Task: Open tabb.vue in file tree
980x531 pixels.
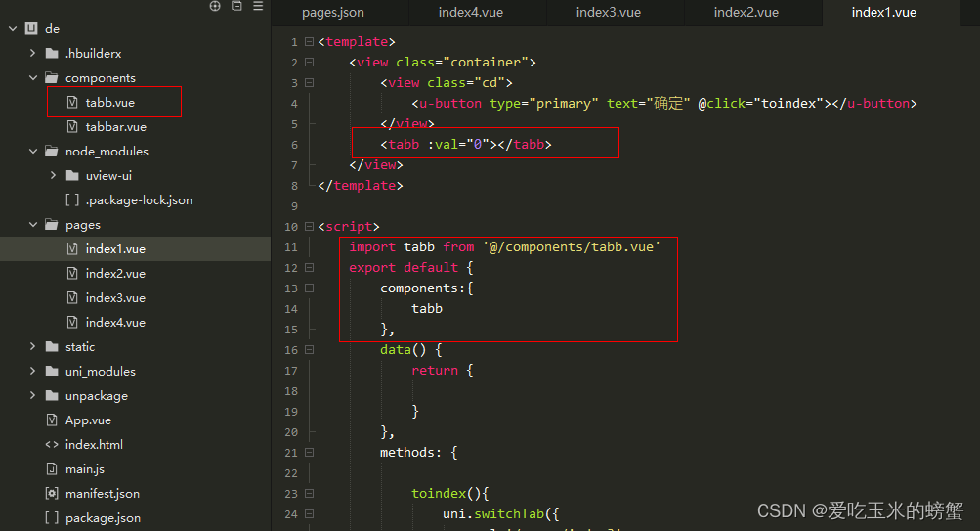Action: coord(110,102)
